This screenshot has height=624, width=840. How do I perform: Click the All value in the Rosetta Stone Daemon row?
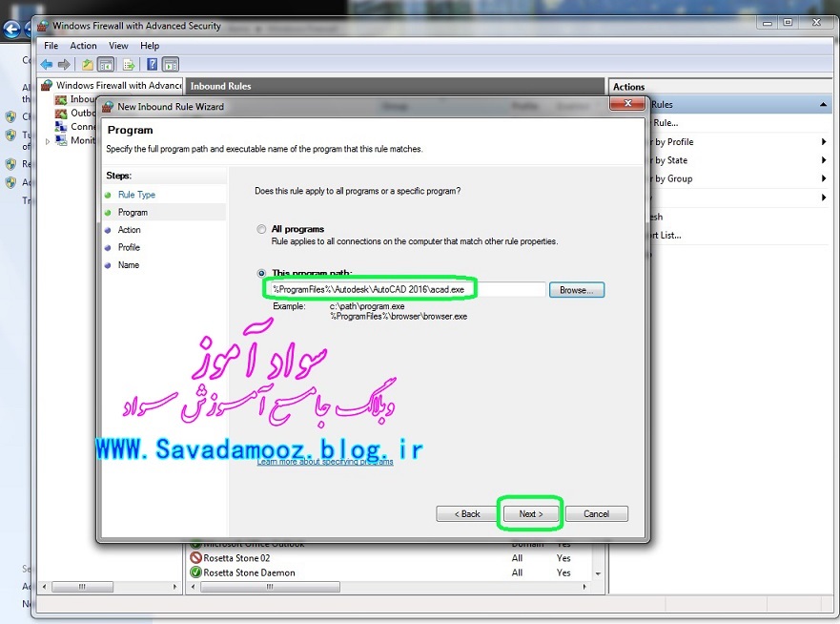coord(517,572)
